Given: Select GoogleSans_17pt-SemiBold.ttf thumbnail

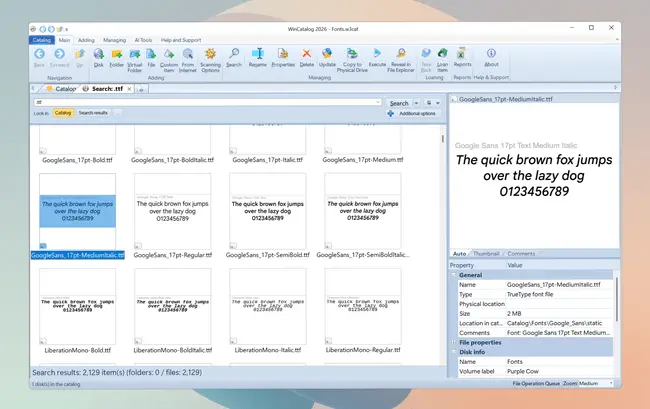Looking at the screenshot, I should [268, 211].
